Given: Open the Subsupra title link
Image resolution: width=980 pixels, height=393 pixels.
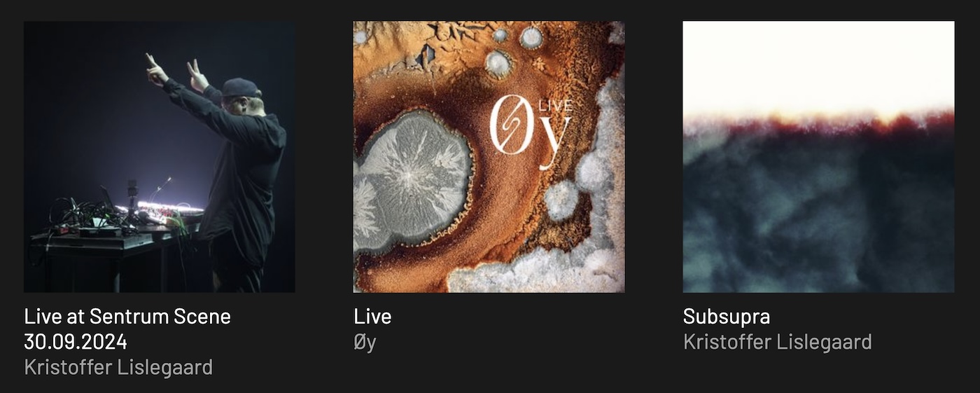Looking at the screenshot, I should tap(727, 317).
